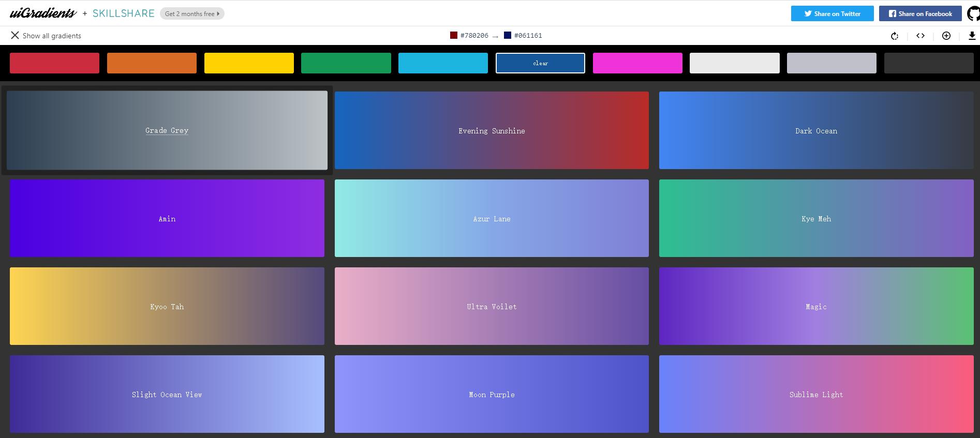Clear the selected blue color filter
The image size is (980, 438).
[x=540, y=63]
